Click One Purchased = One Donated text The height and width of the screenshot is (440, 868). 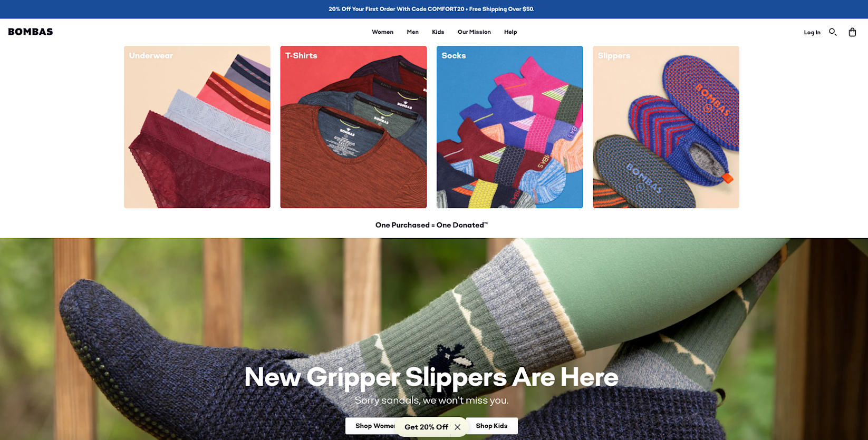tap(431, 225)
